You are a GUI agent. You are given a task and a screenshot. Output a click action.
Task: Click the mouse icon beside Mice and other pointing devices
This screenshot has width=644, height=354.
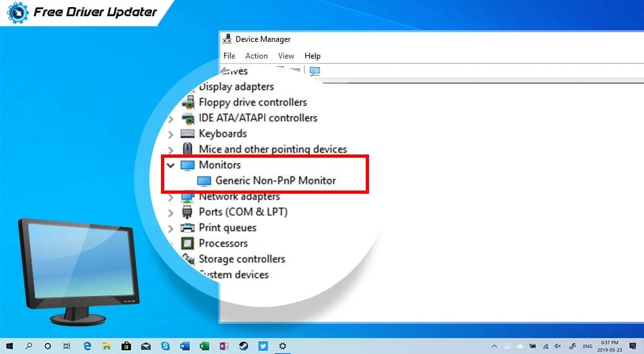pos(187,149)
